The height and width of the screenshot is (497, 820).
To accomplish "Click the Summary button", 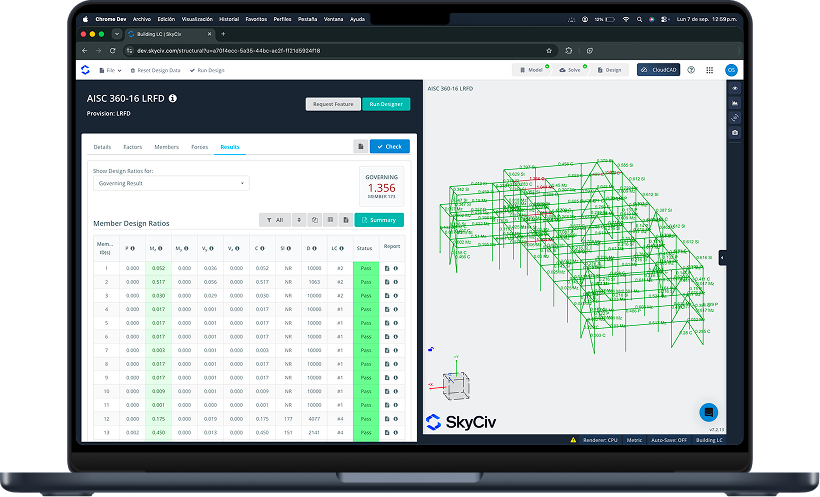I will click(379, 220).
